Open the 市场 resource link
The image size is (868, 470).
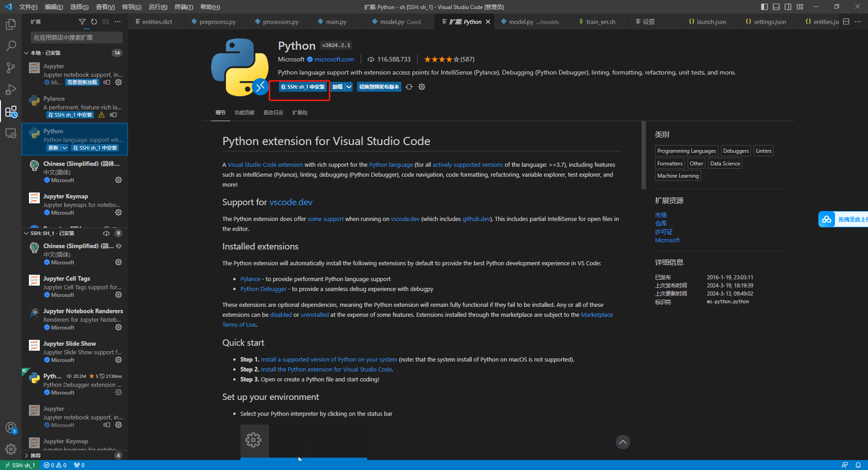[661, 215]
